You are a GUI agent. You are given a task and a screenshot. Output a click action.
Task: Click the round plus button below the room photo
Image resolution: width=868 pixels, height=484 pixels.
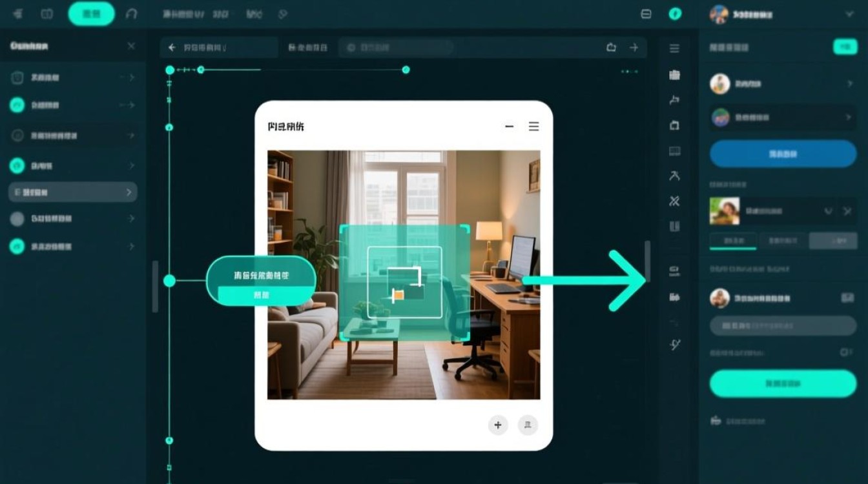(x=498, y=425)
